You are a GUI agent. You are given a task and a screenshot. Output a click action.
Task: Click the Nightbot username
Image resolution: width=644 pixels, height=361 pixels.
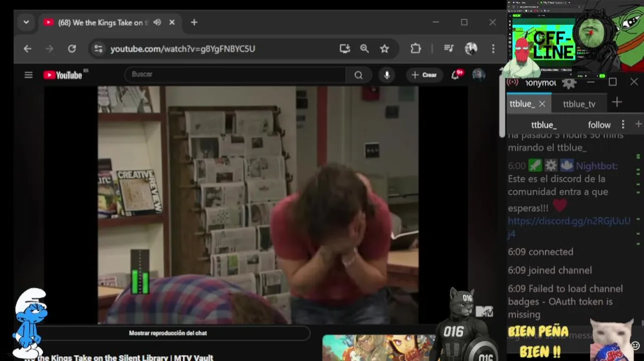596,166
